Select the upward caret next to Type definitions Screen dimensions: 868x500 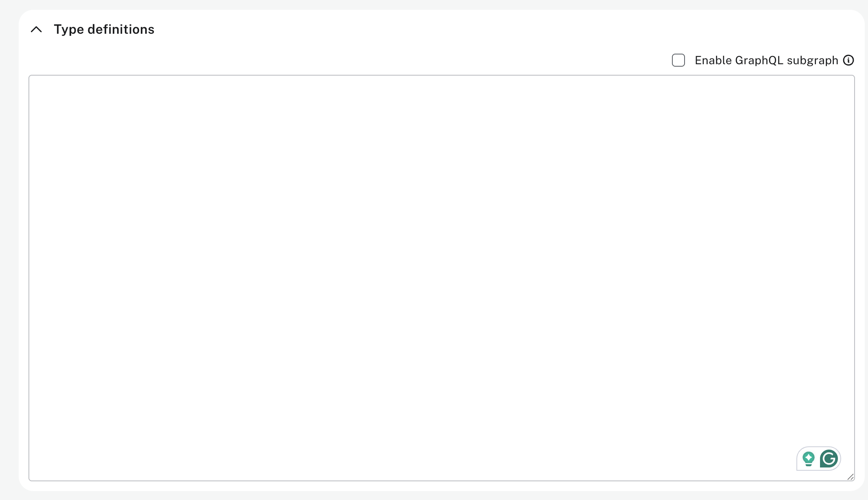pos(36,29)
